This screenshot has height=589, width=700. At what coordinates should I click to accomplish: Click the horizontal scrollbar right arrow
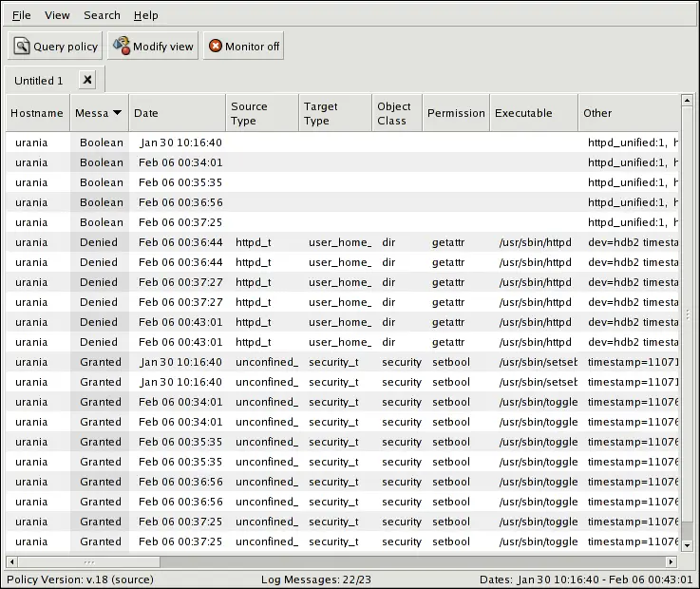671,561
